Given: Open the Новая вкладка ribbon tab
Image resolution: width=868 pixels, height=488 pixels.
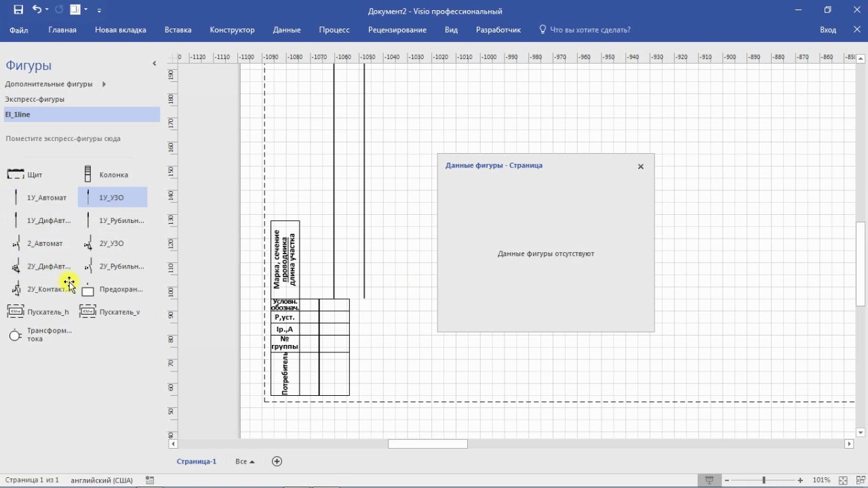Looking at the screenshot, I should point(121,30).
